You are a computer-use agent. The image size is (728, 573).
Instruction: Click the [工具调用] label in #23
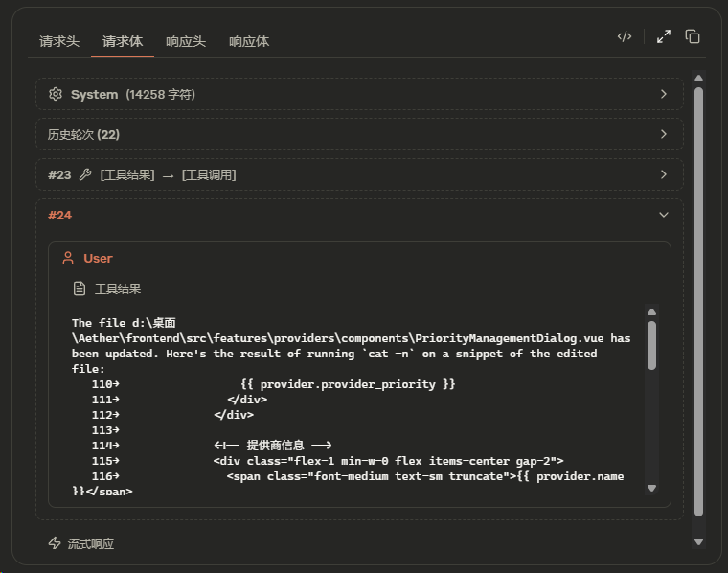(209, 175)
